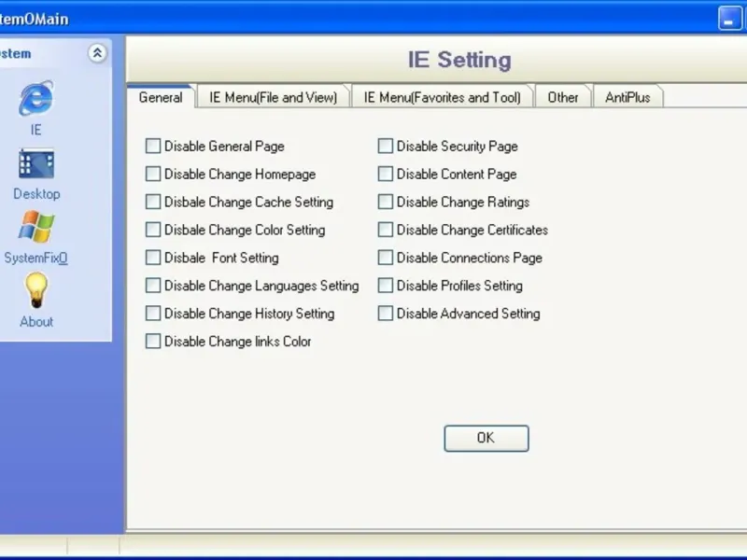Toggle Disable Change links Color checkbox
This screenshot has height=560, width=747.
click(153, 343)
